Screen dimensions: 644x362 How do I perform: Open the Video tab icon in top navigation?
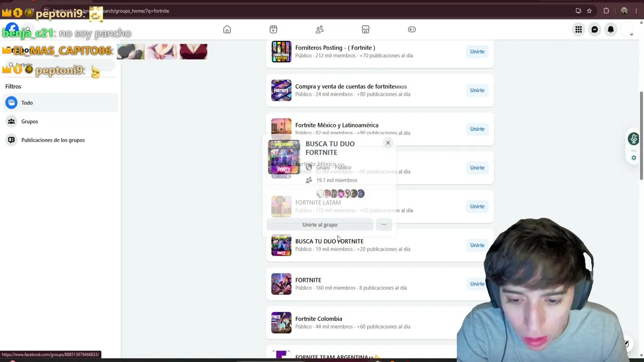tap(273, 30)
